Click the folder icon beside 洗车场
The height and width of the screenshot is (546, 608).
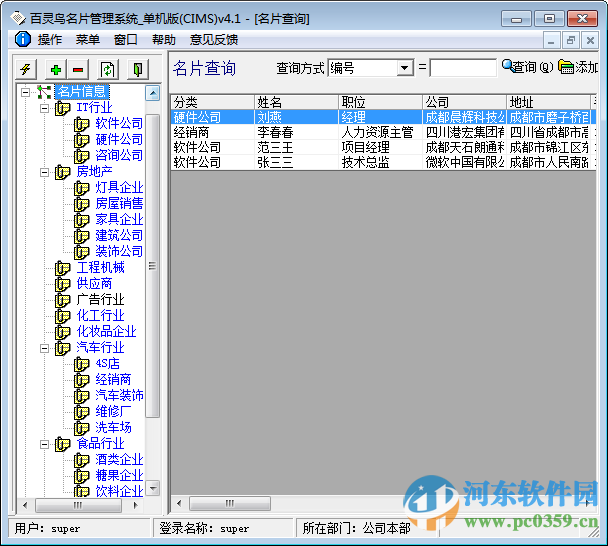(81, 428)
